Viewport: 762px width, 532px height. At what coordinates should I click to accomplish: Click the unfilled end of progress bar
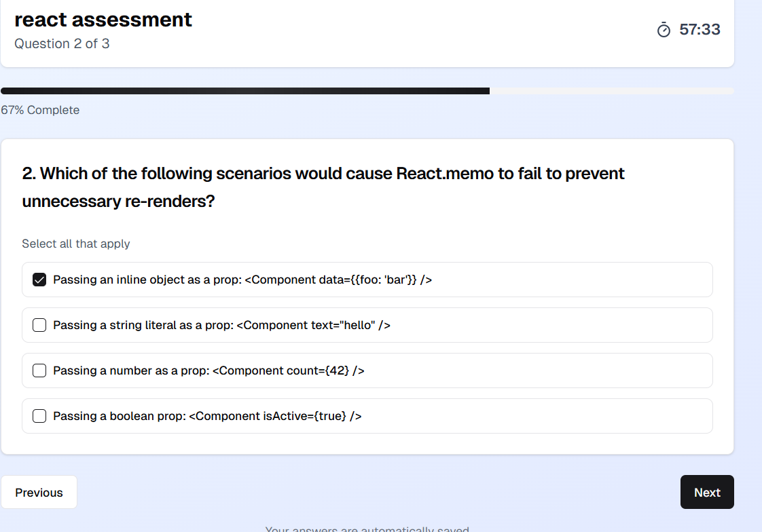point(611,91)
